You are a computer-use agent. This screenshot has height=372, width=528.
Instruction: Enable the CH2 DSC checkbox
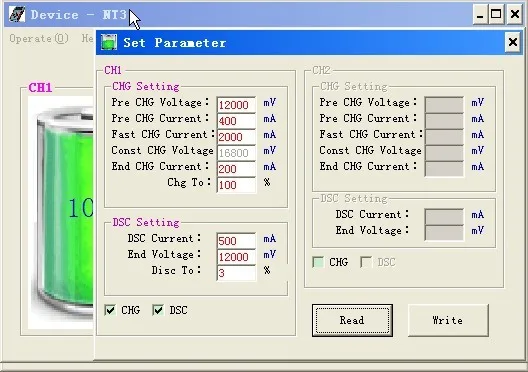pyautogui.click(x=366, y=262)
